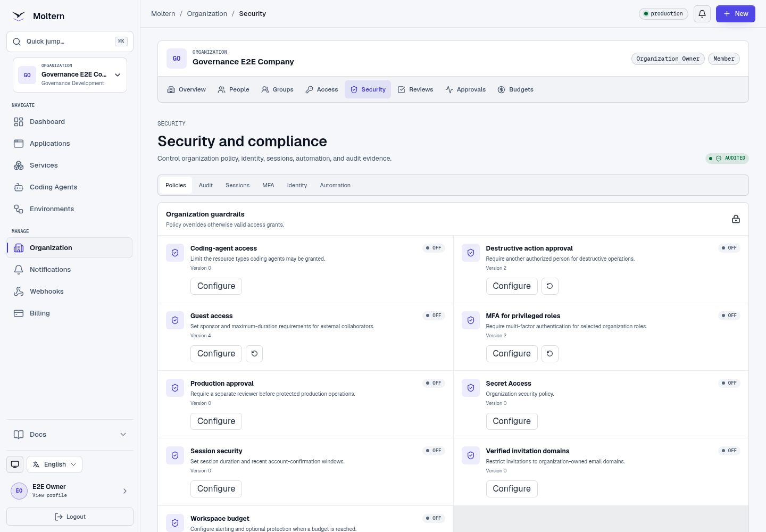This screenshot has width=766, height=532.
Task: Click OFF status badge for Session security
Action: click(434, 451)
